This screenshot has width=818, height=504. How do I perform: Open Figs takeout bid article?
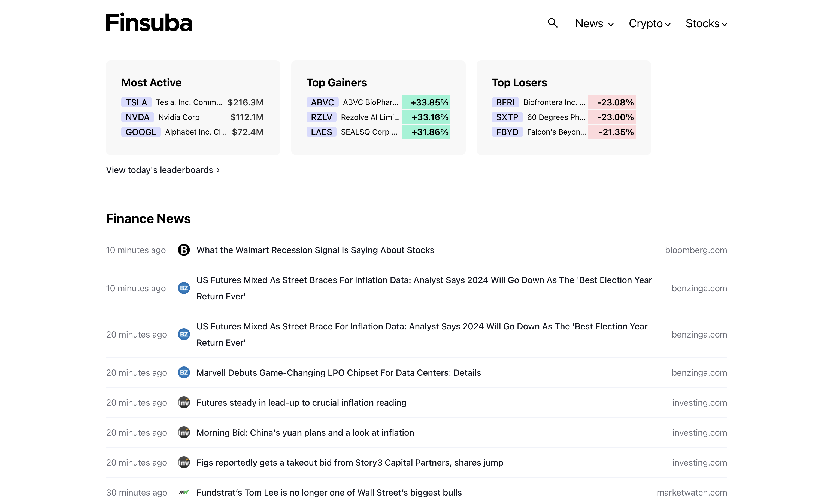pos(350,463)
